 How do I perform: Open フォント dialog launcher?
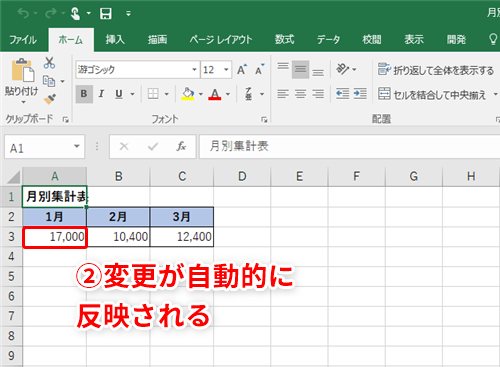264,120
